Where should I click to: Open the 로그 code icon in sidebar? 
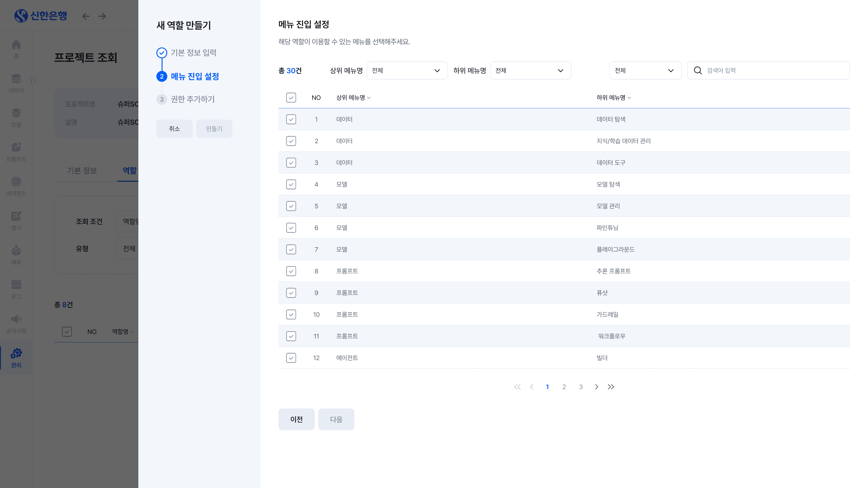(16, 285)
